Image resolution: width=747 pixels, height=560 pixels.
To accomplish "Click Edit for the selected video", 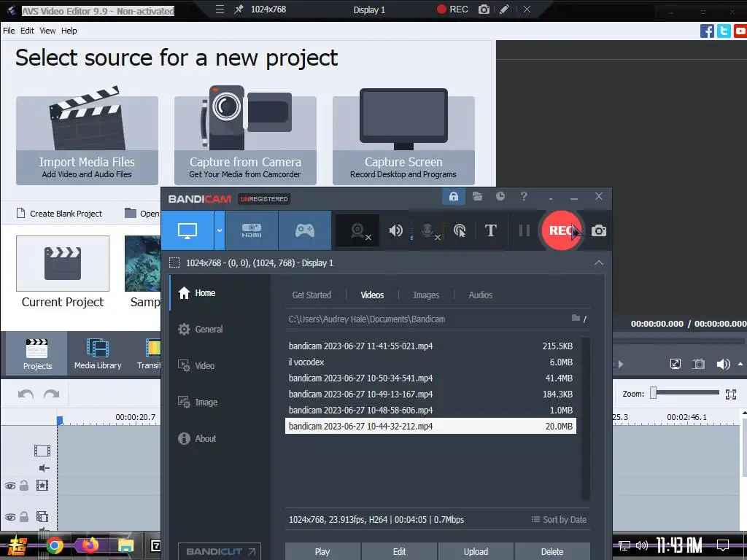I will [399, 551].
